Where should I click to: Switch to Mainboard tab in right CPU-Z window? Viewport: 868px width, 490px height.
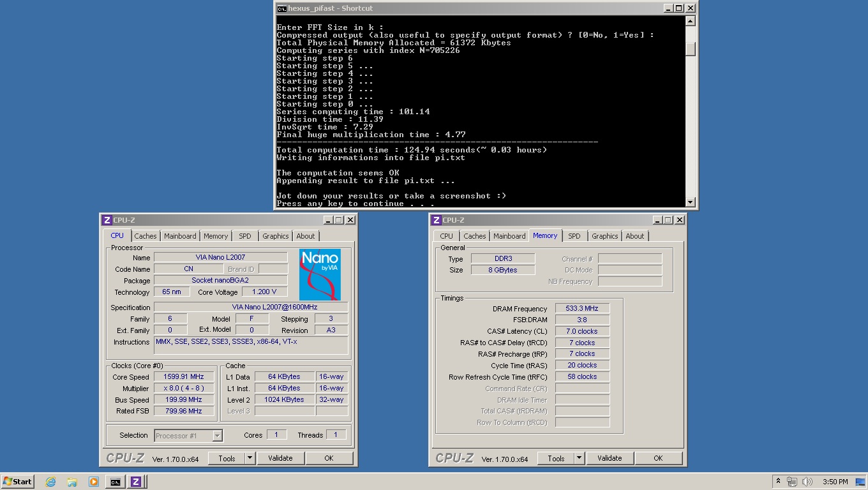click(509, 236)
